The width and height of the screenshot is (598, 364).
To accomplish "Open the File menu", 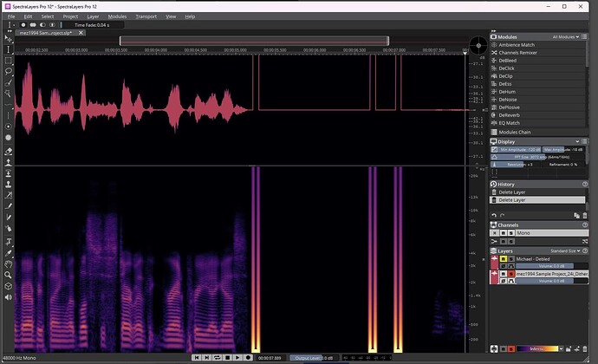I will coord(11,16).
